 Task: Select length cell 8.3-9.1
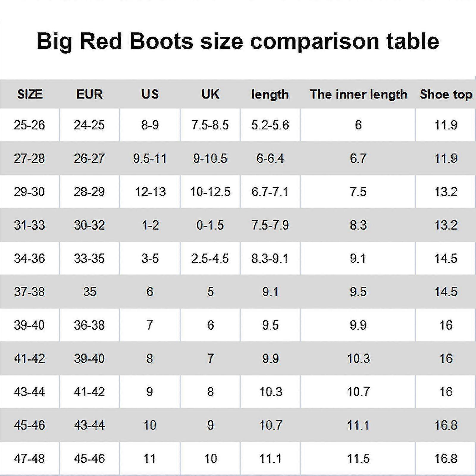coord(270,259)
